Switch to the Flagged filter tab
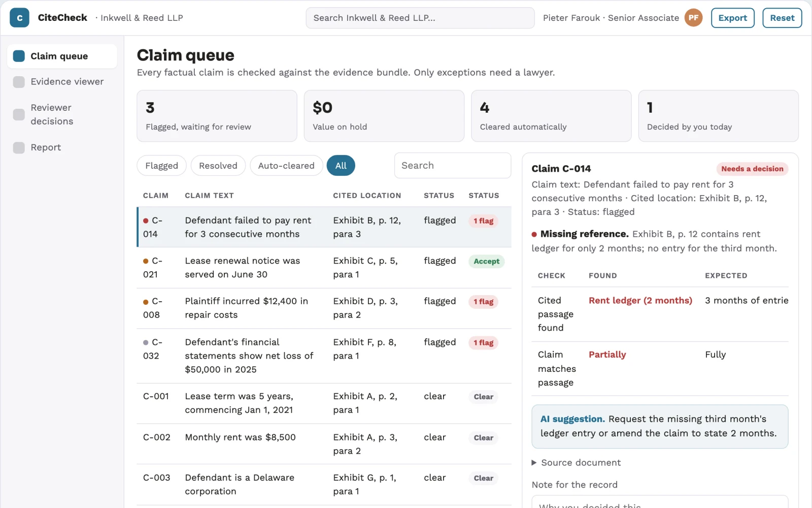Screen dimensions: 812x508 [x=161, y=166]
